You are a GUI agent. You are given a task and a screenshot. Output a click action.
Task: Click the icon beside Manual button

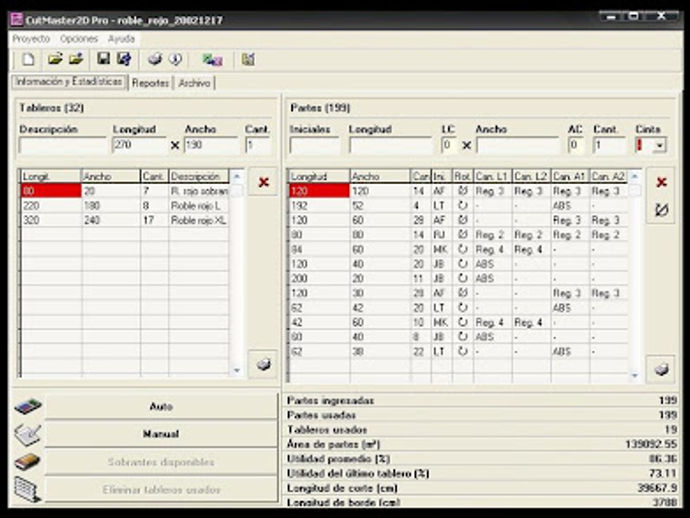pyautogui.click(x=28, y=434)
